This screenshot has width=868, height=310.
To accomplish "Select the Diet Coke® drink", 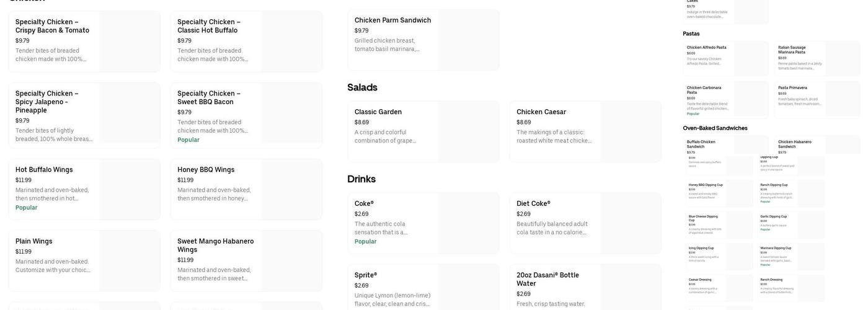I will 585,223.
